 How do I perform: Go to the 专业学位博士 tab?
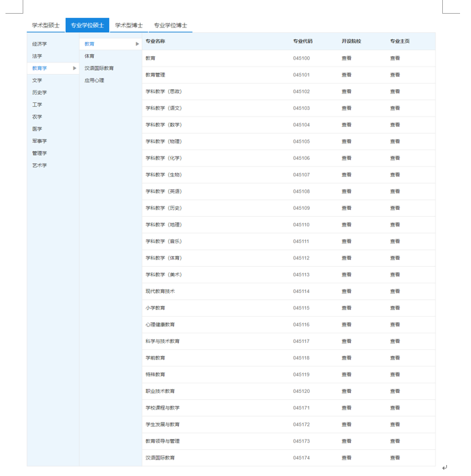[170, 25]
